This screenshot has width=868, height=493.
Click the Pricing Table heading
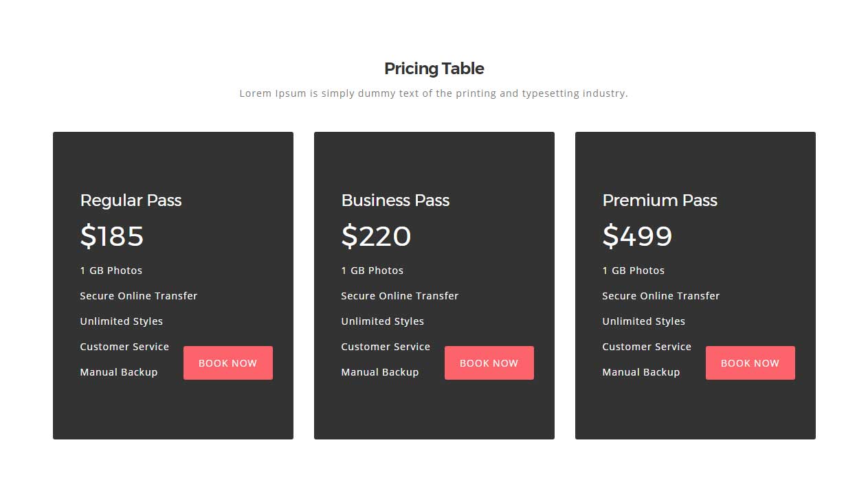point(434,69)
